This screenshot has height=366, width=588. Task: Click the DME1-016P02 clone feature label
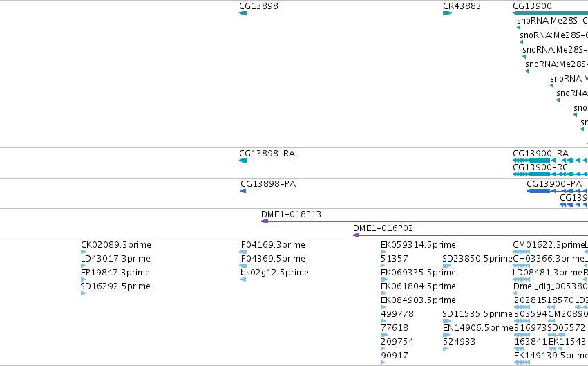click(x=383, y=228)
